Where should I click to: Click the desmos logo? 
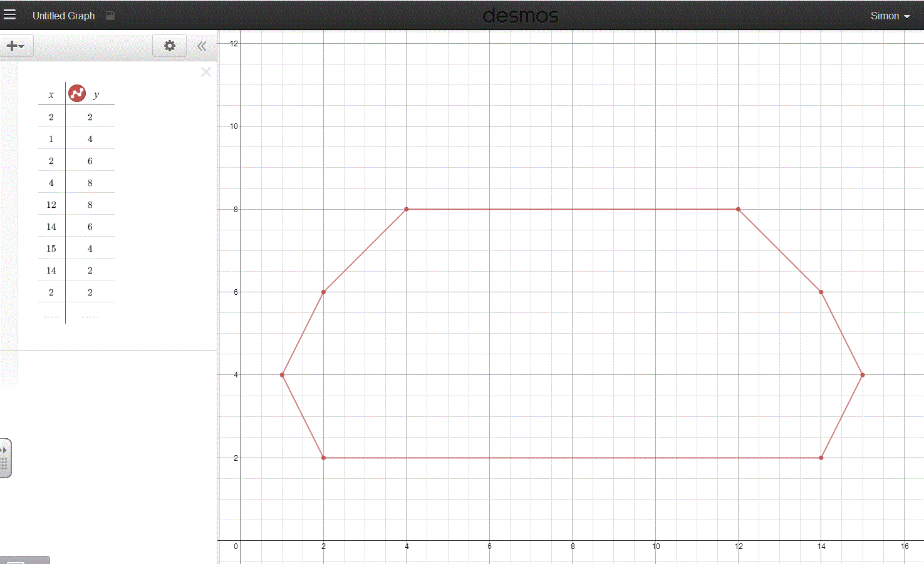pyautogui.click(x=521, y=16)
